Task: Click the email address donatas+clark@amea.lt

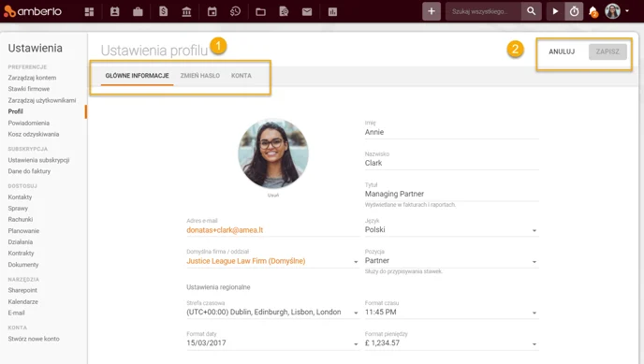Action: pos(225,230)
